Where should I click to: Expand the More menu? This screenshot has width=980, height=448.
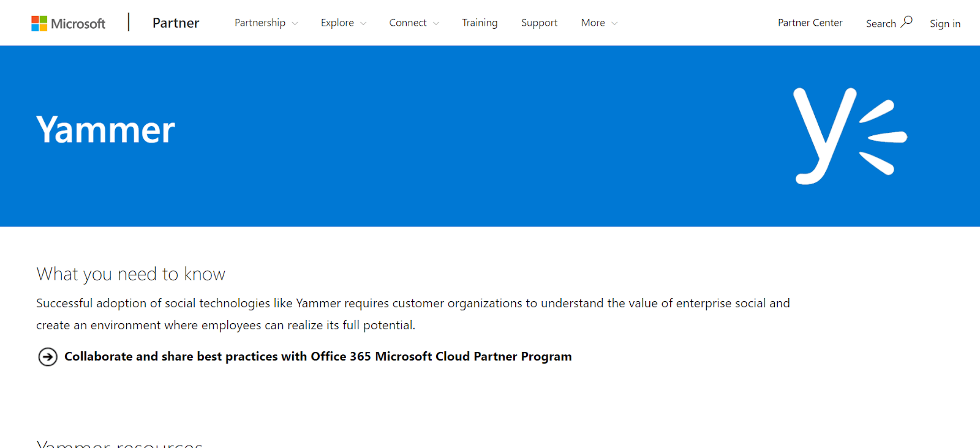599,23
